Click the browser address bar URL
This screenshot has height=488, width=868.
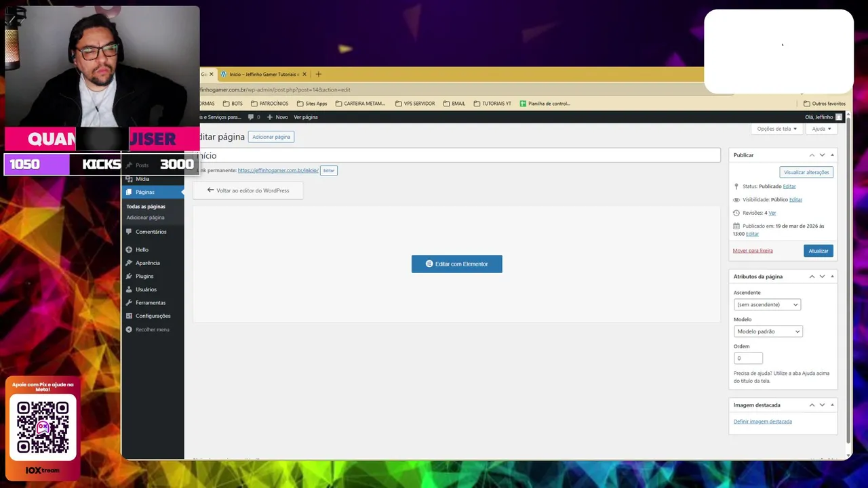[x=275, y=89]
